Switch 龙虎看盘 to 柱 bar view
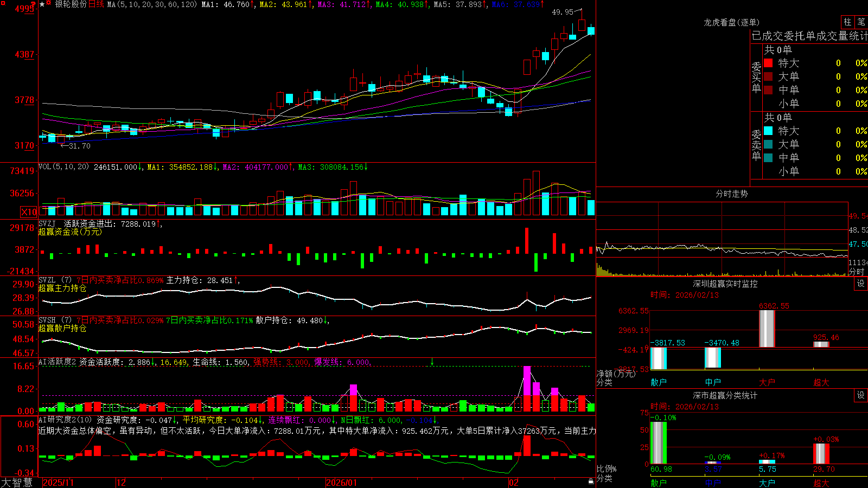Screen dimensions: 868x488 (x=847, y=22)
